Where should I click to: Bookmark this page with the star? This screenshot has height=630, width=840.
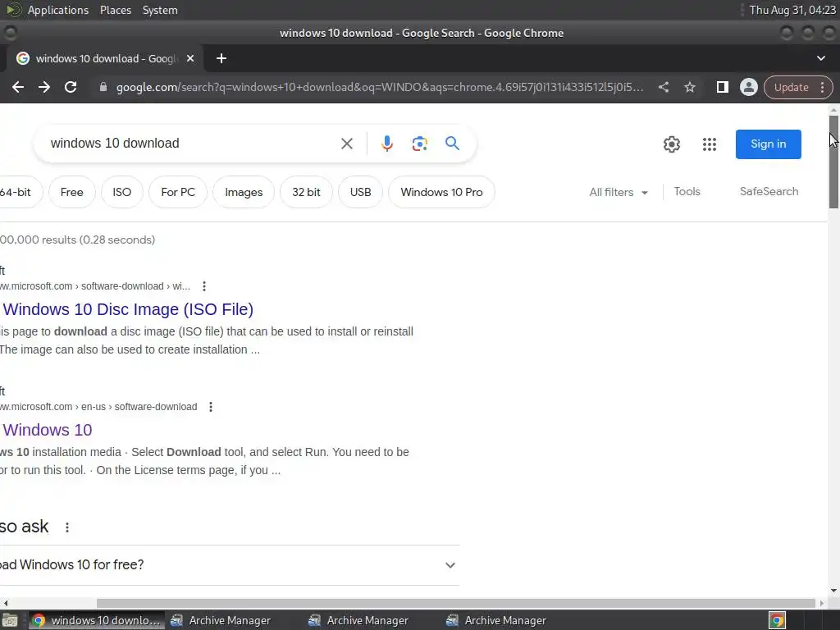(x=690, y=87)
